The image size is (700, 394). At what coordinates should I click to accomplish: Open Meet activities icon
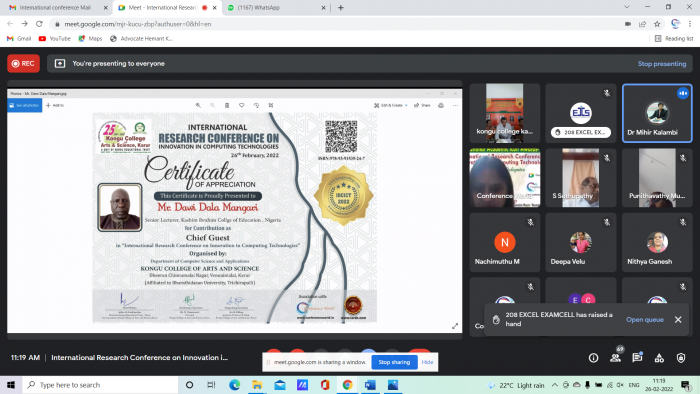coord(659,358)
